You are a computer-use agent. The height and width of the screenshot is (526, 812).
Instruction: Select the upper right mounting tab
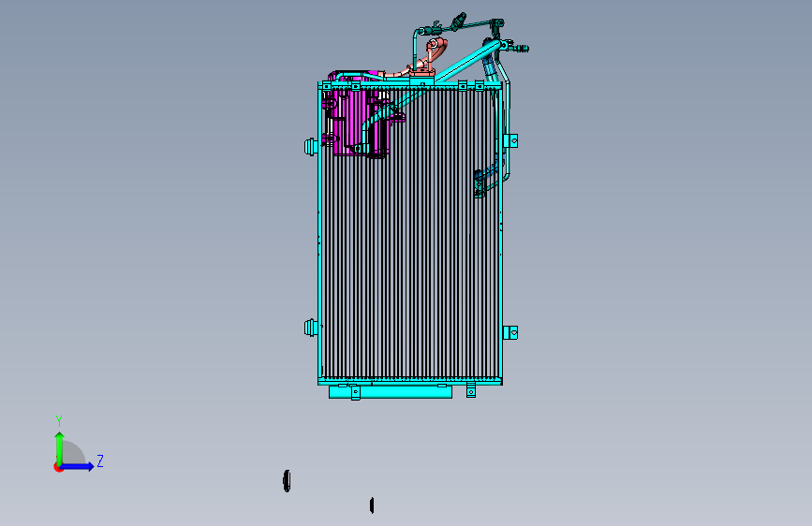[x=510, y=140]
